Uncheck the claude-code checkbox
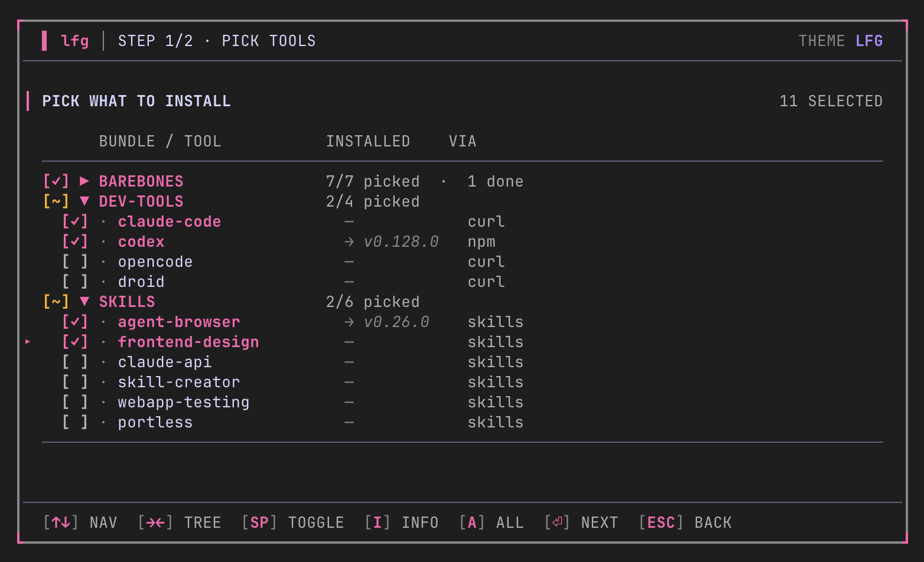Image resolution: width=924 pixels, height=562 pixels. click(x=75, y=221)
